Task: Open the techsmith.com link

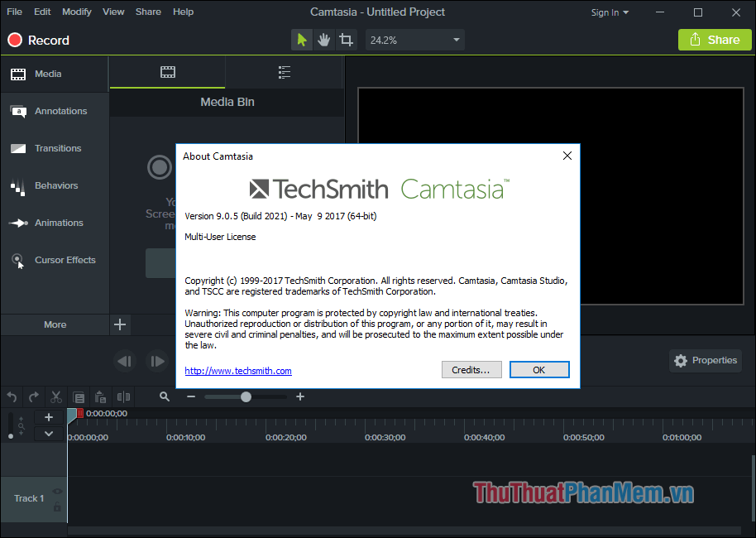Action: [237, 371]
